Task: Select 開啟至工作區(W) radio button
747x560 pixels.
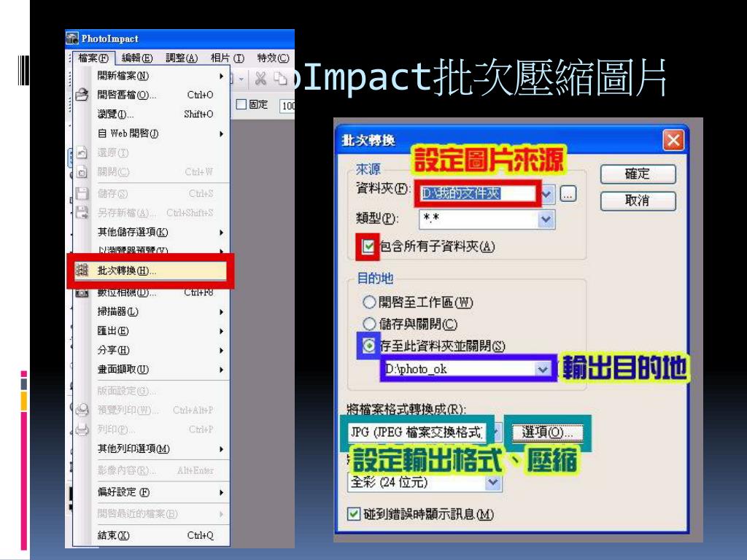Action: [x=369, y=302]
